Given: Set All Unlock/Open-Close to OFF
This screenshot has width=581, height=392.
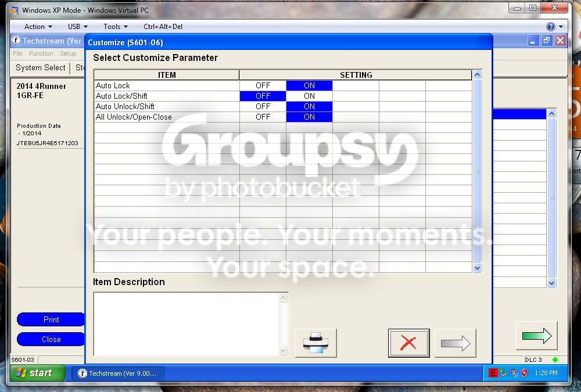Looking at the screenshot, I should [263, 117].
